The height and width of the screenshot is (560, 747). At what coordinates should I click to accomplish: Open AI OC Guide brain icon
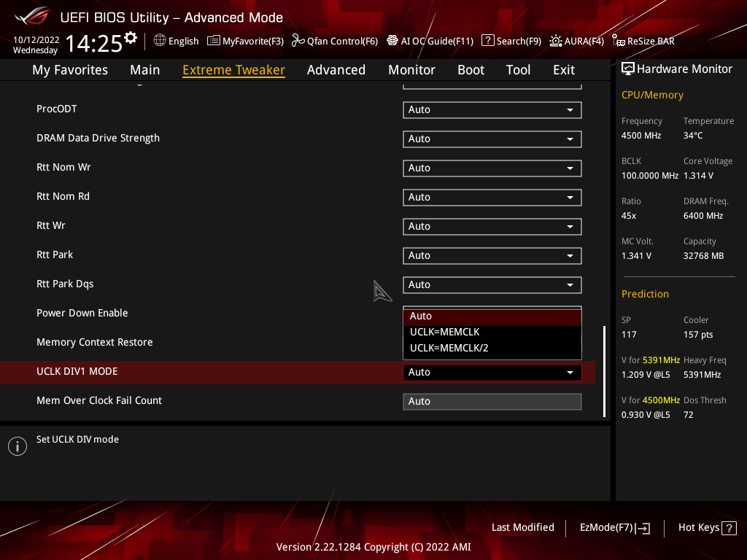point(392,41)
